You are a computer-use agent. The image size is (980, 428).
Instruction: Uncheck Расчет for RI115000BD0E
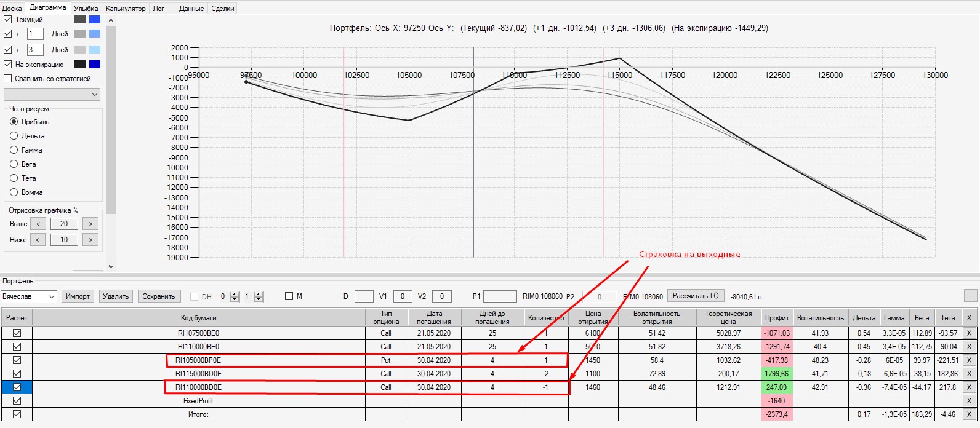point(17,373)
